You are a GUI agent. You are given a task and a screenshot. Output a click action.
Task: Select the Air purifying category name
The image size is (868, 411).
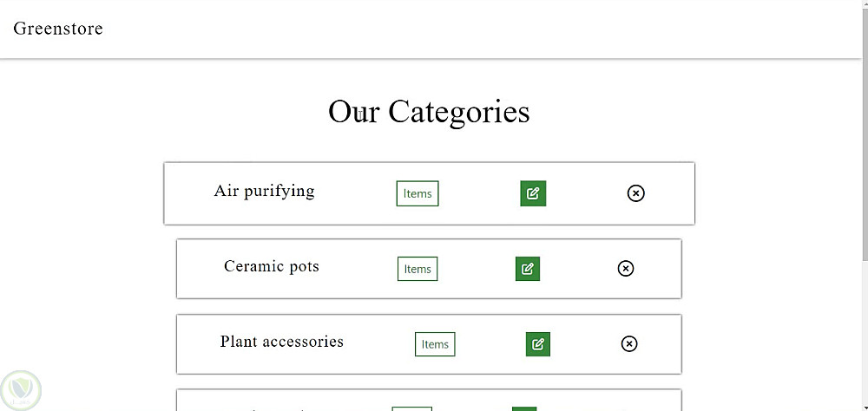coord(264,191)
